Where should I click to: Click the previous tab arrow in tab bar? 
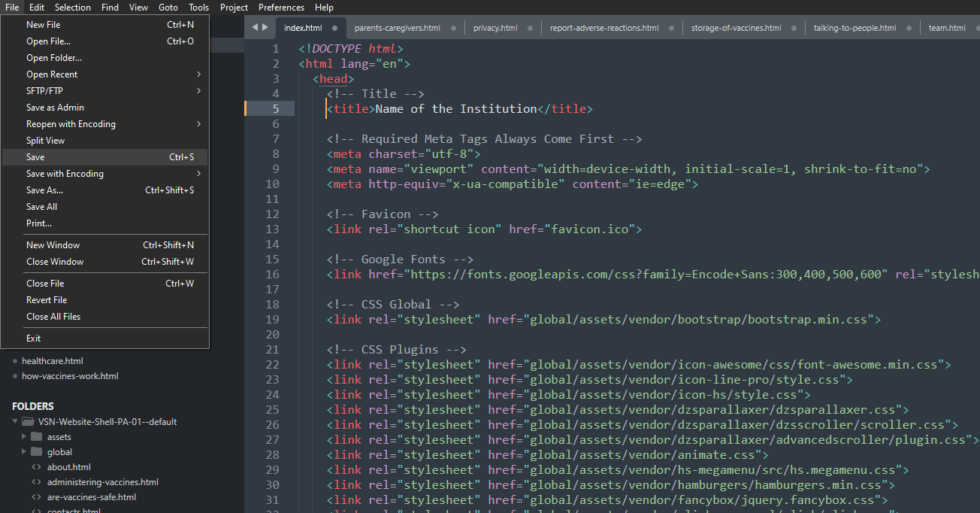point(255,28)
